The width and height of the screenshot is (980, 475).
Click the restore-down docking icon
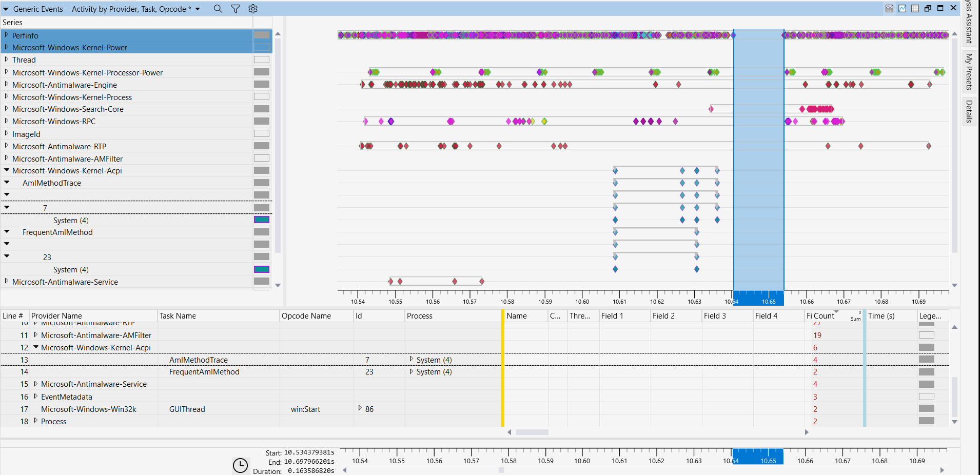(928, 8)
